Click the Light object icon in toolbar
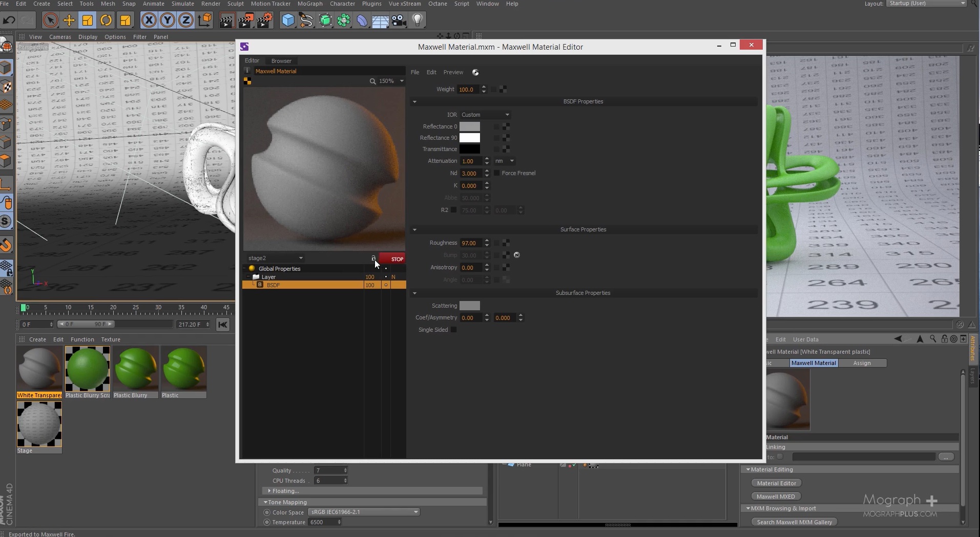This screenshot has width=980, height=537. pos(418,20)
